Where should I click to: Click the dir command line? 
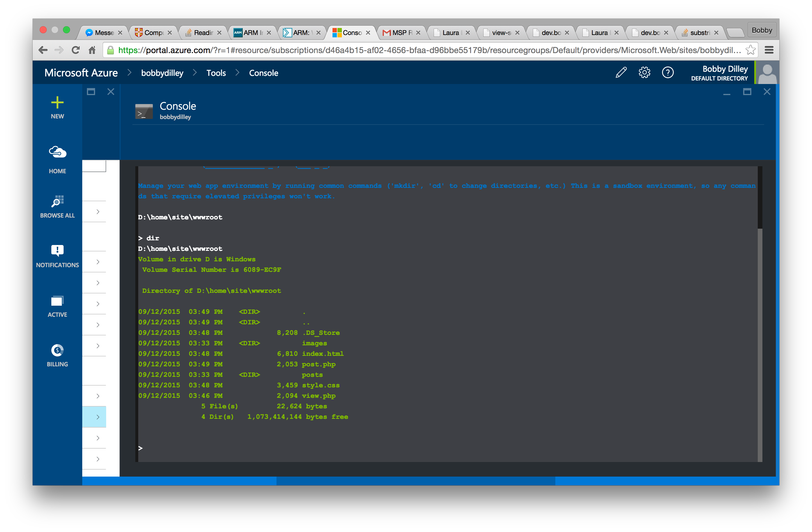tap(149, 238)
